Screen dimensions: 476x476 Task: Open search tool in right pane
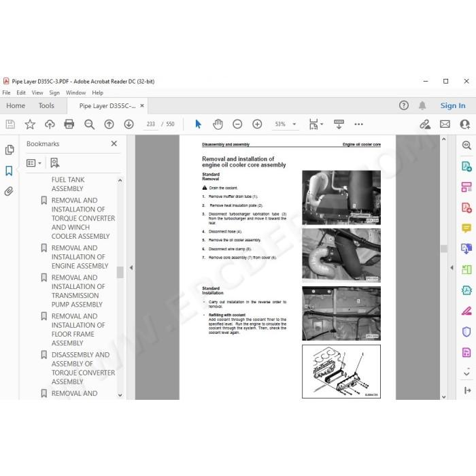(x=466, y=146)
